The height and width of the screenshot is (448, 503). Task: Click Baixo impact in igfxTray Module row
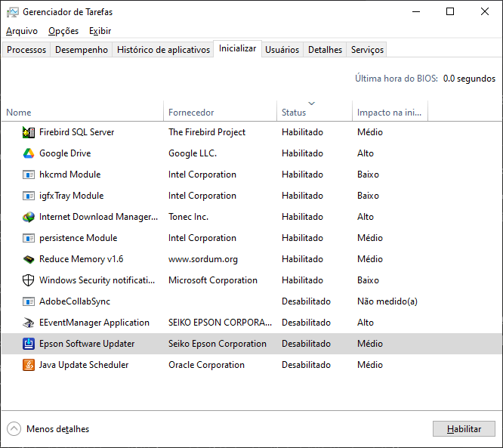click(368, 196)
